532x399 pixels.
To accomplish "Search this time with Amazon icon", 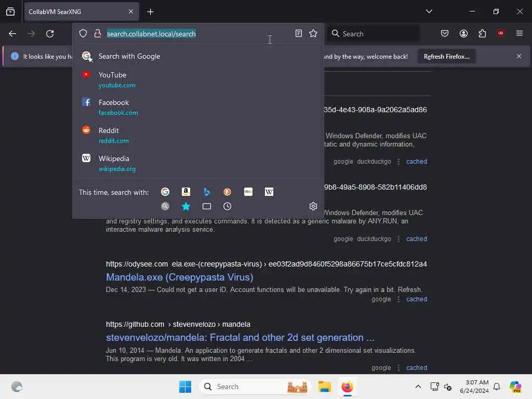I will click(x=186, y=192).
